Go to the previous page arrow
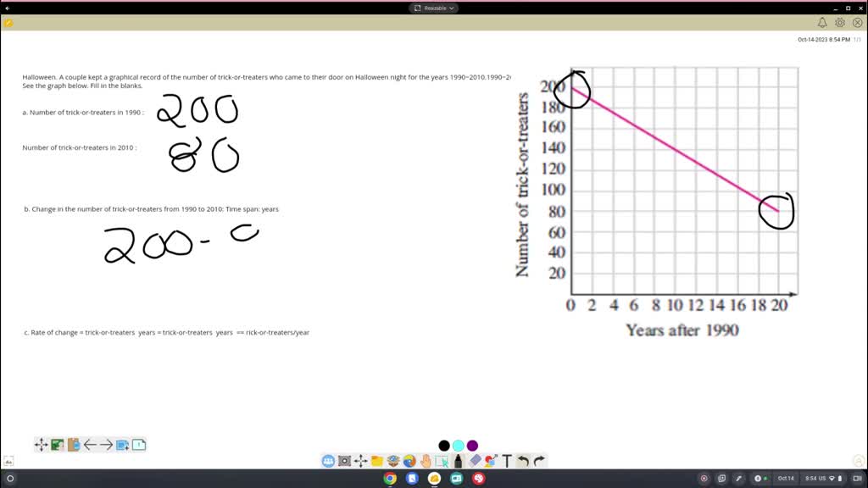 coord(90,445)
